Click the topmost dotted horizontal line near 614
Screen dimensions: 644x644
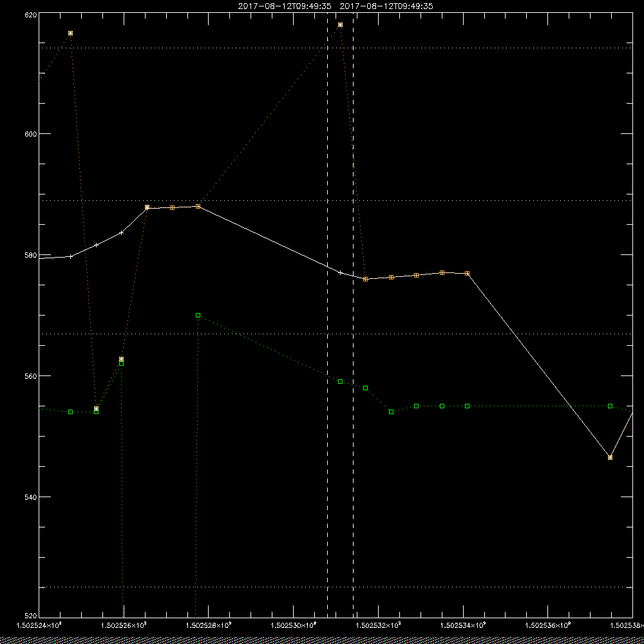[336, 48]
